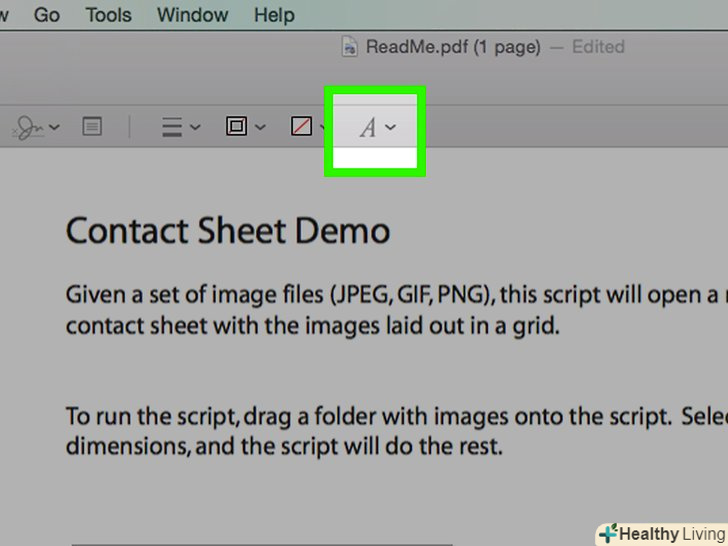The width and height of the screenshot is (728, 546).
Task: Click the Shape Style lines icon
Action: [x=172, y=127]
